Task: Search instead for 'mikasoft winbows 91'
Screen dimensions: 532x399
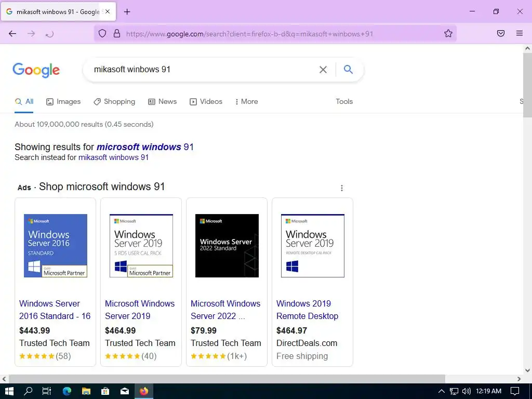Action: 113,157
